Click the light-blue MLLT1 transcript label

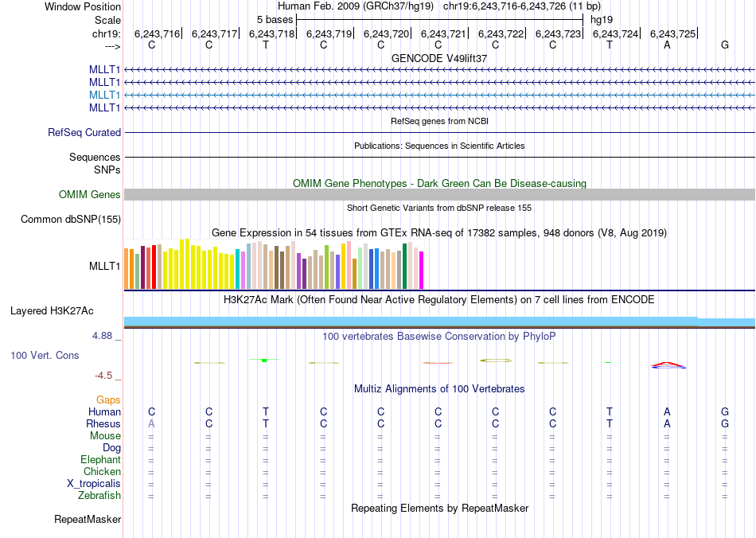104,95
